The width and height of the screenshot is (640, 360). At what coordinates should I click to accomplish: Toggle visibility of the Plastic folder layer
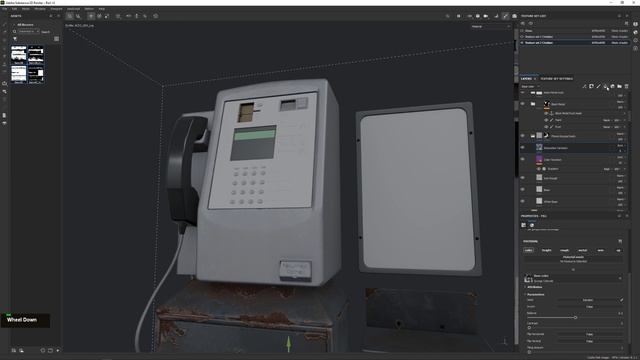[x=522, y=136]
